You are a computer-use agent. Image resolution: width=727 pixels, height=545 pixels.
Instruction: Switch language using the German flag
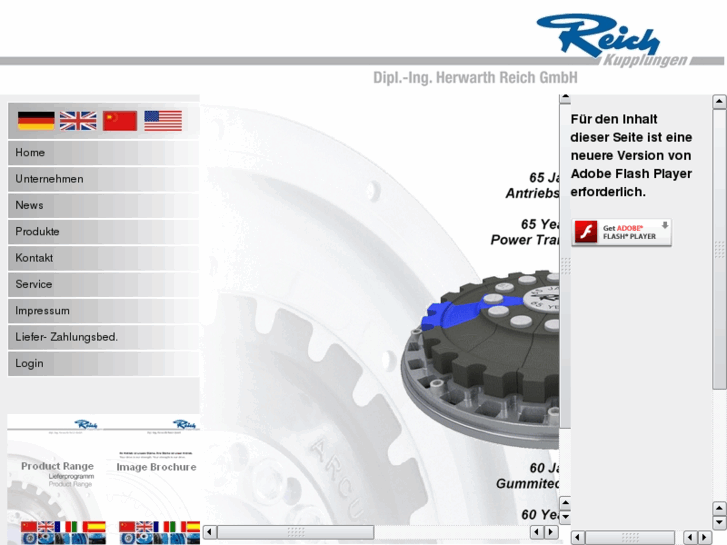(x=36, y=121)
